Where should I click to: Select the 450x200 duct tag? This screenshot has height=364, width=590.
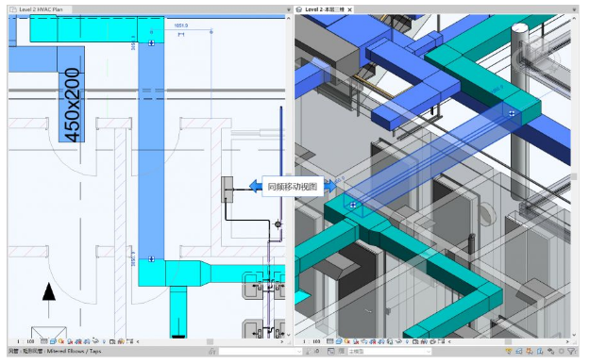(72, 105)
